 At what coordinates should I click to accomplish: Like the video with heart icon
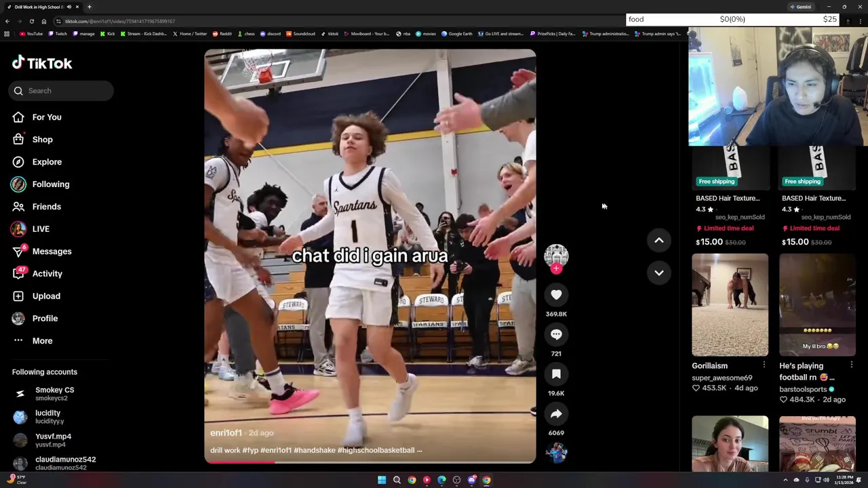click(556, 295)
